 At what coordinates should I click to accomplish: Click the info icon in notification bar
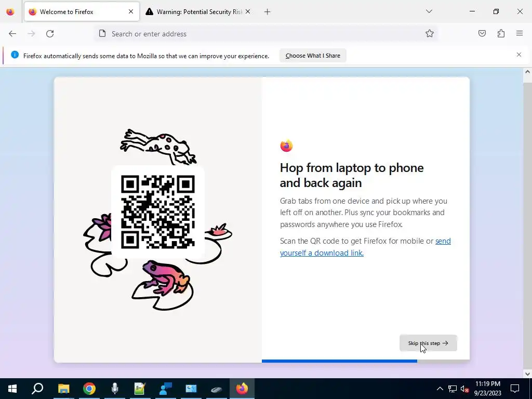[x=15, y=55]
